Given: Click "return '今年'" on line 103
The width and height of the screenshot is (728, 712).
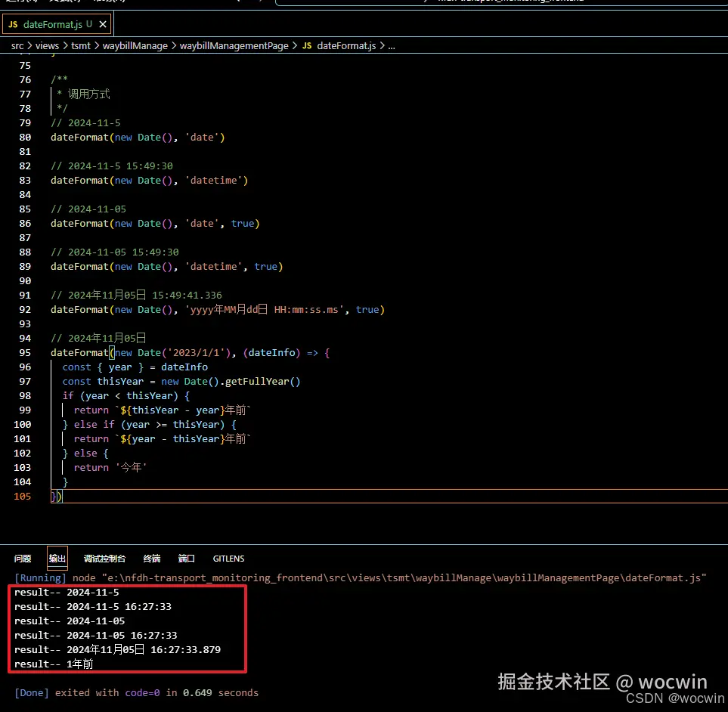Looking at the screenshot, I should [x=110, y=467].
